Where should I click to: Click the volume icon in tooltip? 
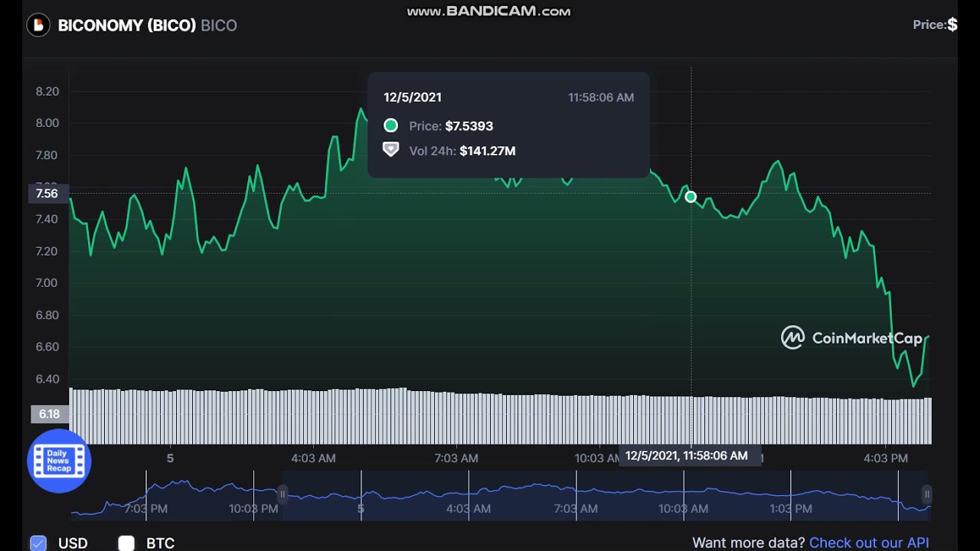(x=390, y=150)
